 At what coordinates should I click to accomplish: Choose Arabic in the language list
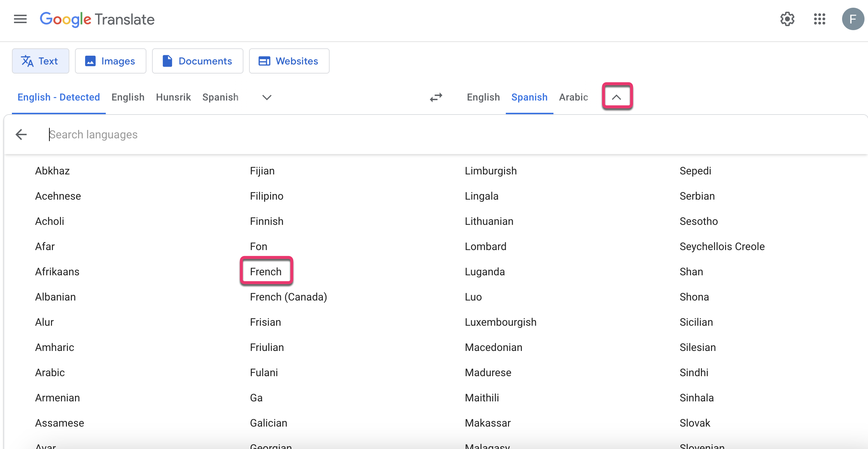tap(50, 373)
